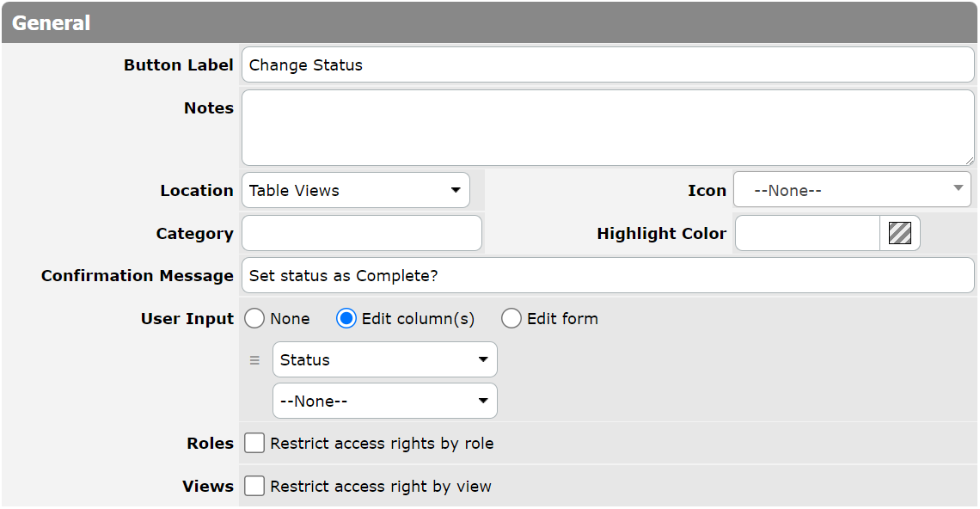Expand the Status column selector
Screen dimensions: 980x509
[x=384, y=359]
